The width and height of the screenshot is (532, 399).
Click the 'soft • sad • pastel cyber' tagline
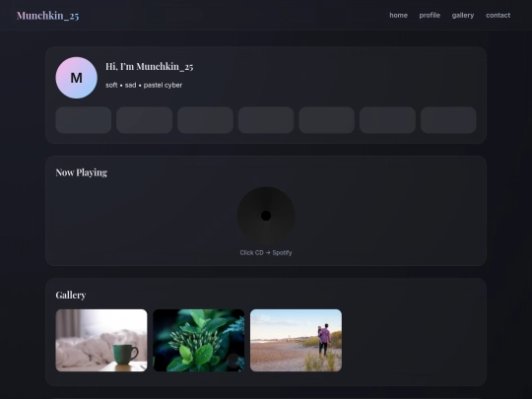click(144, 85)
